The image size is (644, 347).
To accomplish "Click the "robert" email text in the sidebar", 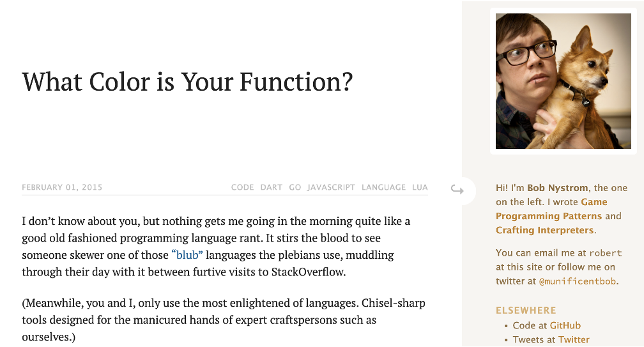I will [x=606, y=253].
